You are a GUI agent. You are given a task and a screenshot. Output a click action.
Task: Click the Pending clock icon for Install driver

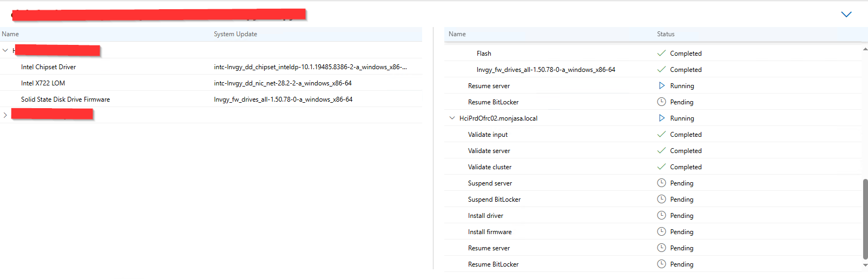661,216
